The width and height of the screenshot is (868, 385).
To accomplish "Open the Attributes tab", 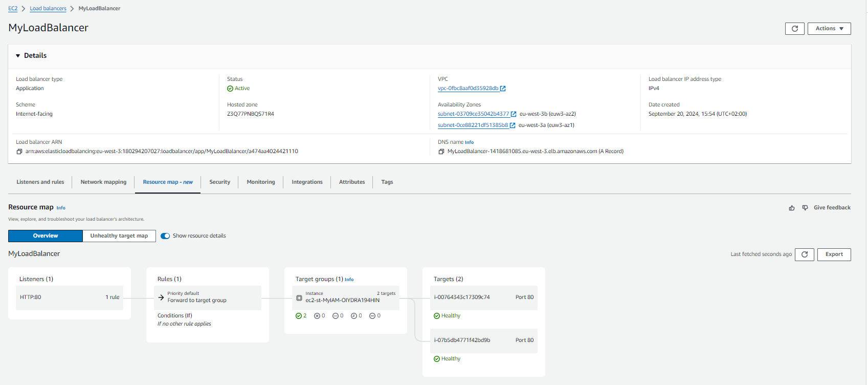I will [352, 182].
